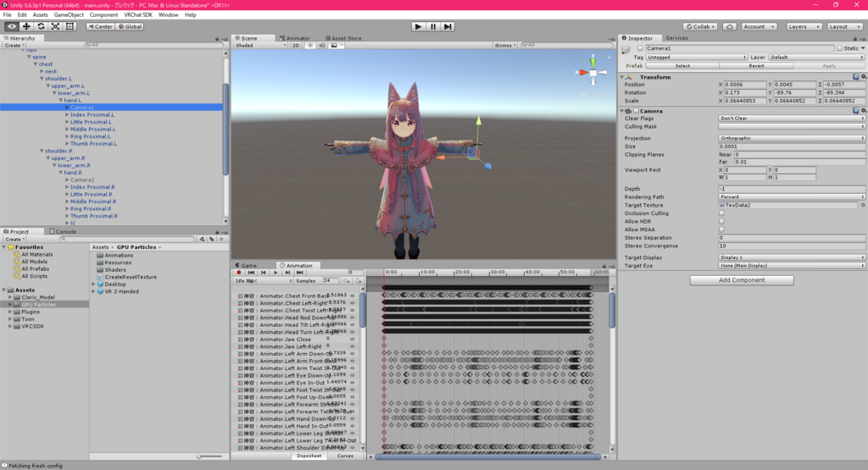Click the Add event button in Animation window
The image size is (868, 470).
[359, 281]
